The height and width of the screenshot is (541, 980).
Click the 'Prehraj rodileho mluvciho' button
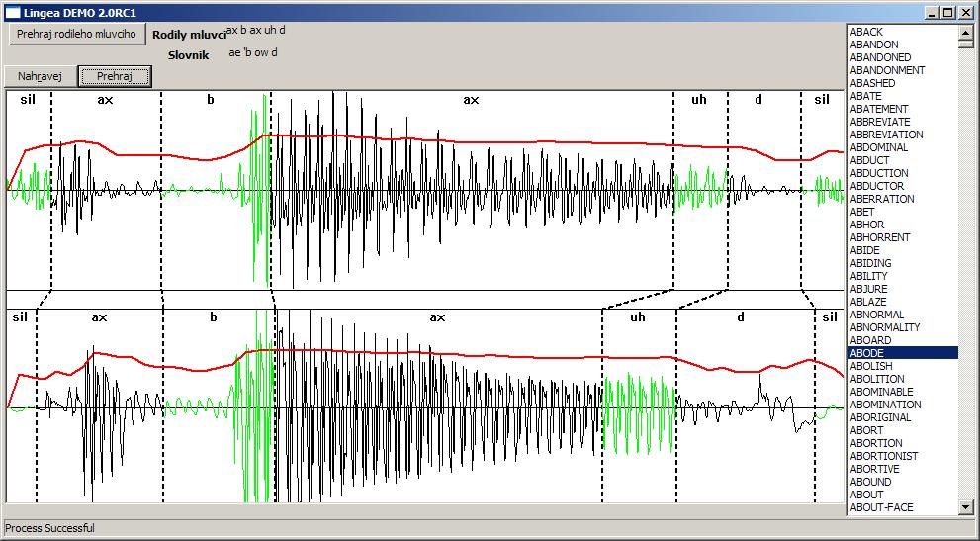point(76,34)
